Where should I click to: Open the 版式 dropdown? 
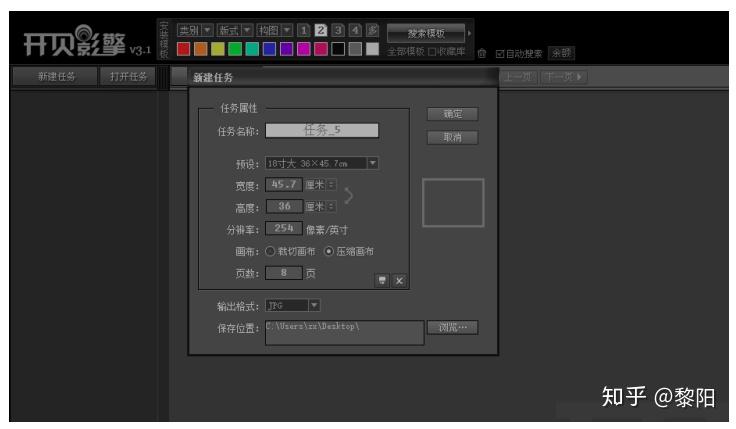click(236, 31)
